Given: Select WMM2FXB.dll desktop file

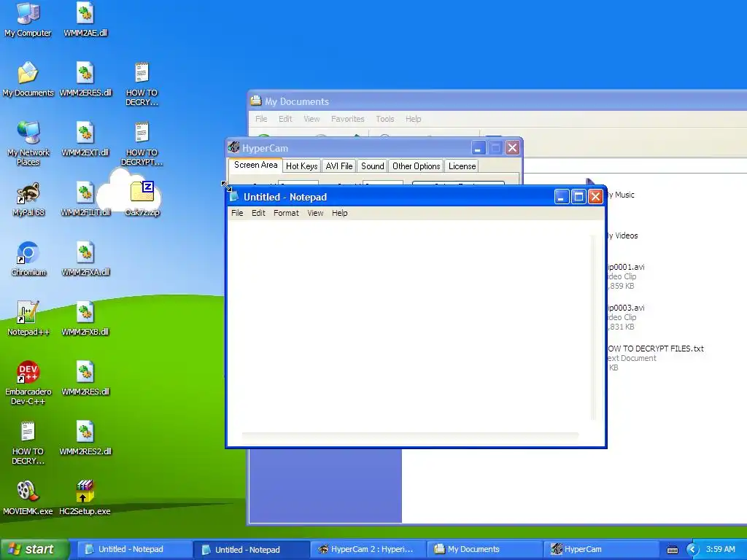Looking at the screenshot, I should pos(85,319).
